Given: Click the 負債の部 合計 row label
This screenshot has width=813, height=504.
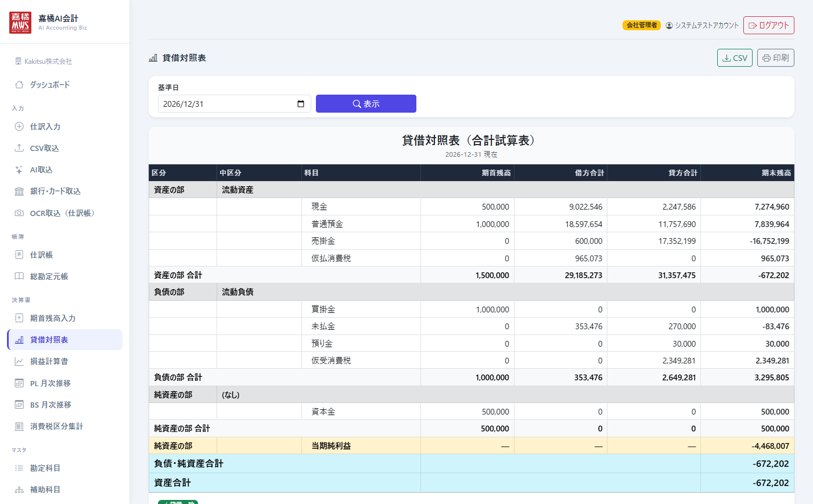Looking at the screenshot, I should point(178,377).
